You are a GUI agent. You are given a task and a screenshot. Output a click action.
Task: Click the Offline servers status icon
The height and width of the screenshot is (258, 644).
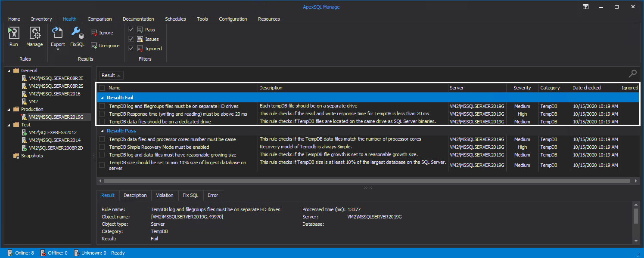point(43,253)
